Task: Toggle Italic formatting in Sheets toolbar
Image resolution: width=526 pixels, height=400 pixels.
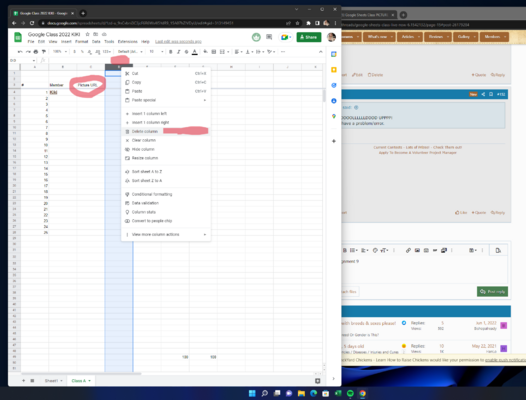Action: pyautogui.click(x=178, y=52)
